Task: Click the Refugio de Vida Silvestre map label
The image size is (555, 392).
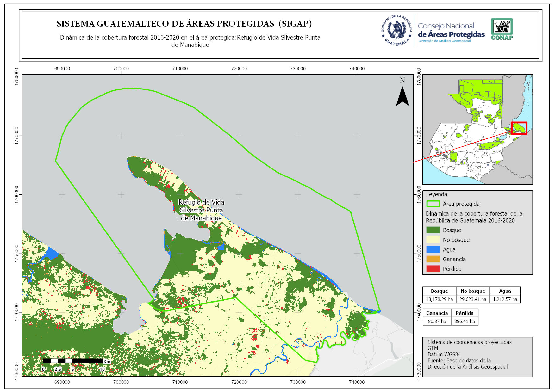Action: [x=201, y=210]
